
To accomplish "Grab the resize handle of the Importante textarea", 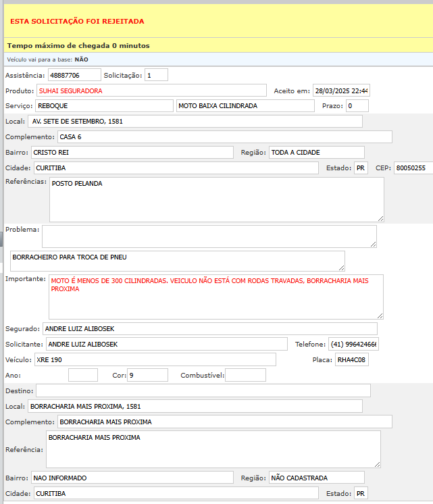I will coord(380,316).
